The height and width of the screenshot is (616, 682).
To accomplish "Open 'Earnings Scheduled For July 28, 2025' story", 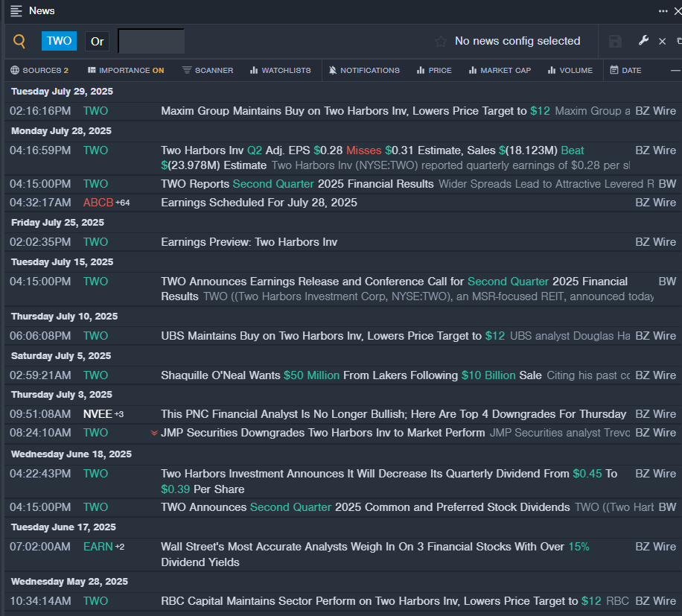I will tap(259, 203).
